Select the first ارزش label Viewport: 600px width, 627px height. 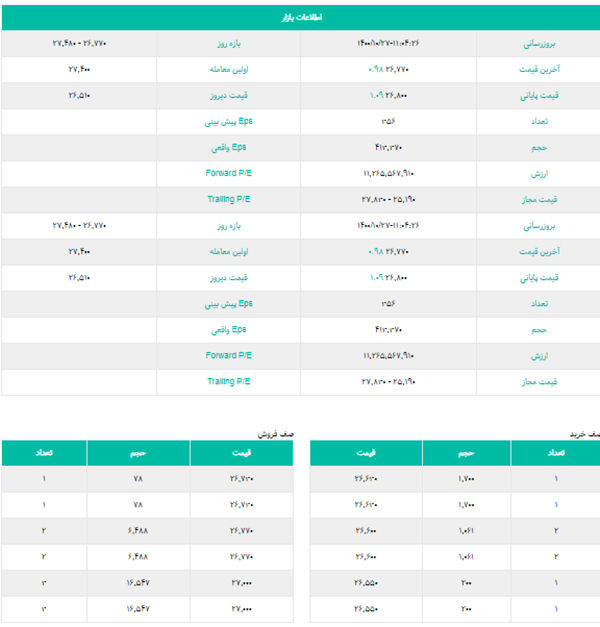[539, 174]
